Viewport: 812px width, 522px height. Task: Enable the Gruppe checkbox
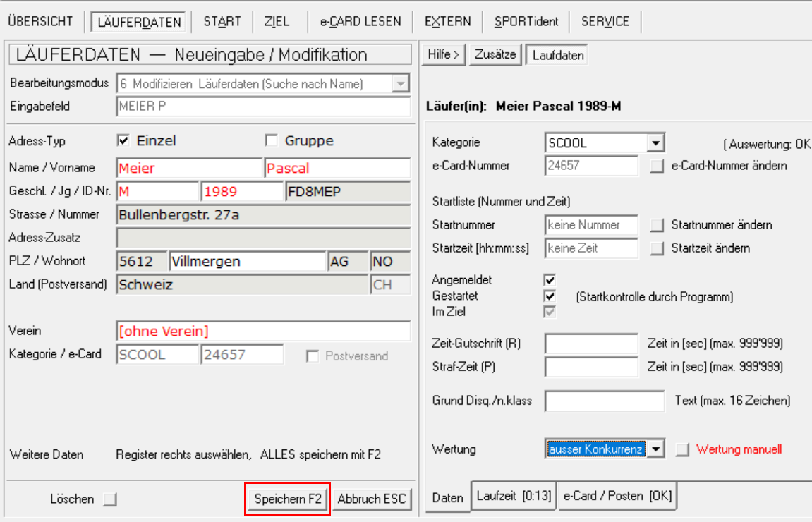click(x=272, y=141)
